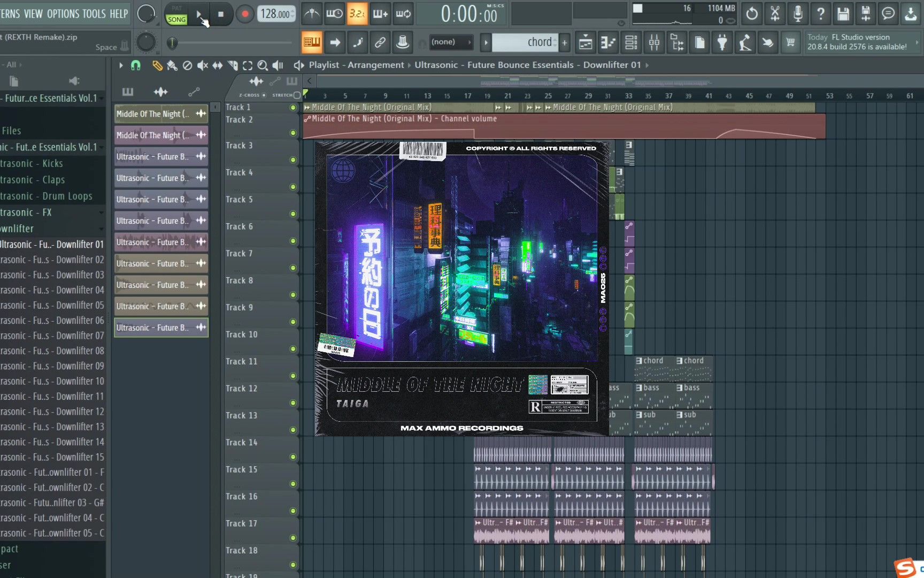
Task: Open the Channel rack icon
Action: coord(631,42)
